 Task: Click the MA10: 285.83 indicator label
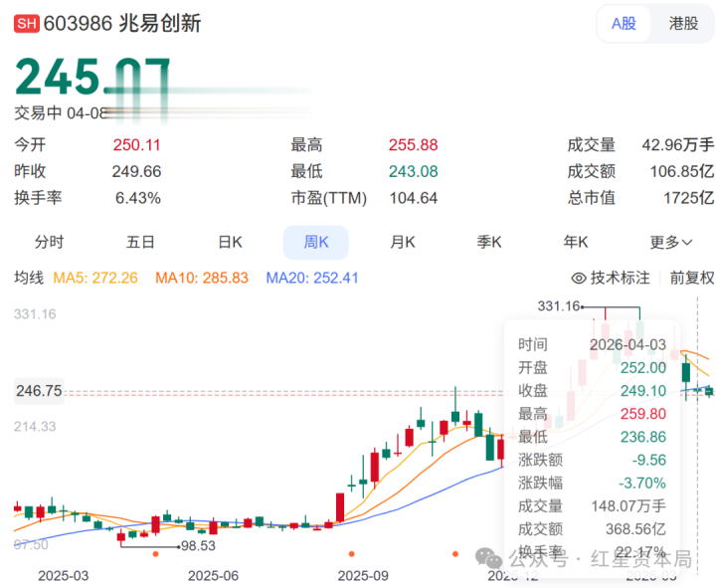pos(202,278)
